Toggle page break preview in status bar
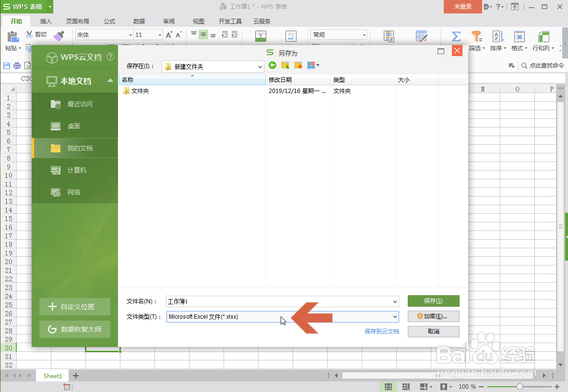The width and height of the screenshot is (568, 392). [x=406, y=387]
